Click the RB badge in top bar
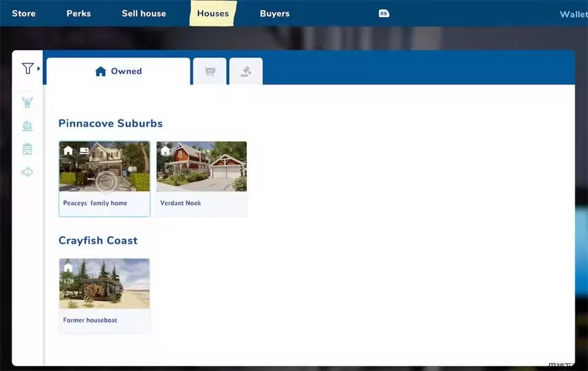The height and width of the screenshot is (371, 588). 384,13
